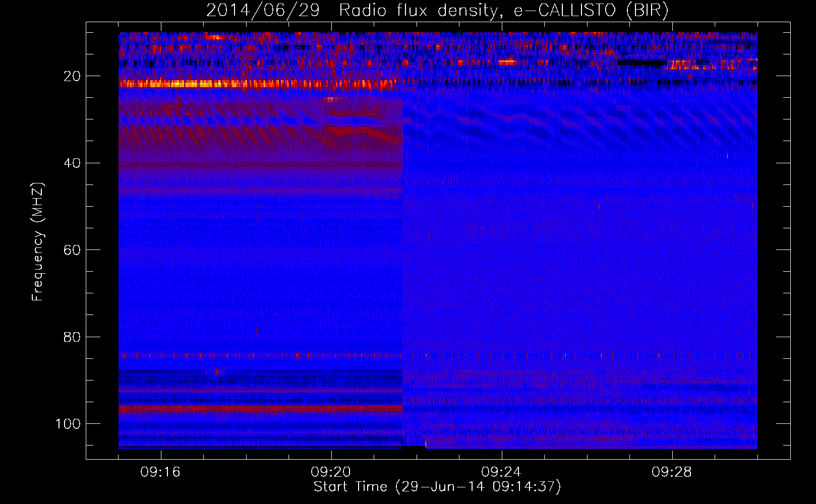The width and height of the screenshot is (816, 504).
Task: Click the 60 MHz frequency tick label
Action: coord(72,250)
